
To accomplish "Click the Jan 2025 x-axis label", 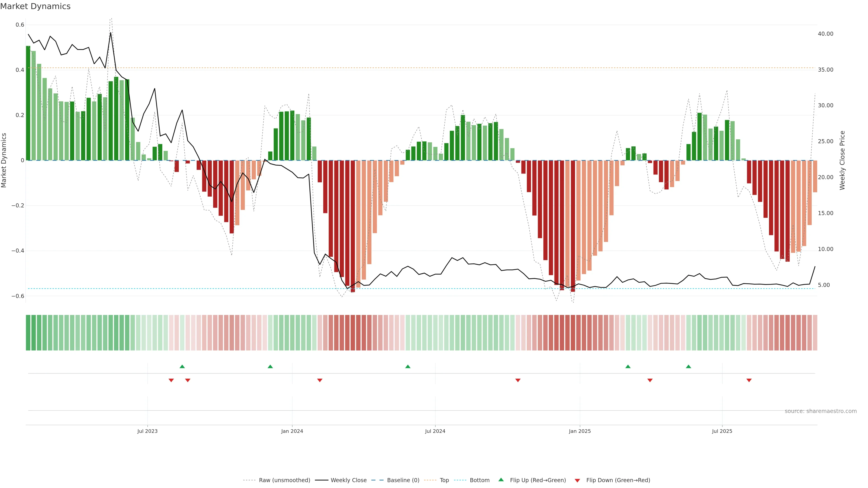I will (x=580, y=432).
